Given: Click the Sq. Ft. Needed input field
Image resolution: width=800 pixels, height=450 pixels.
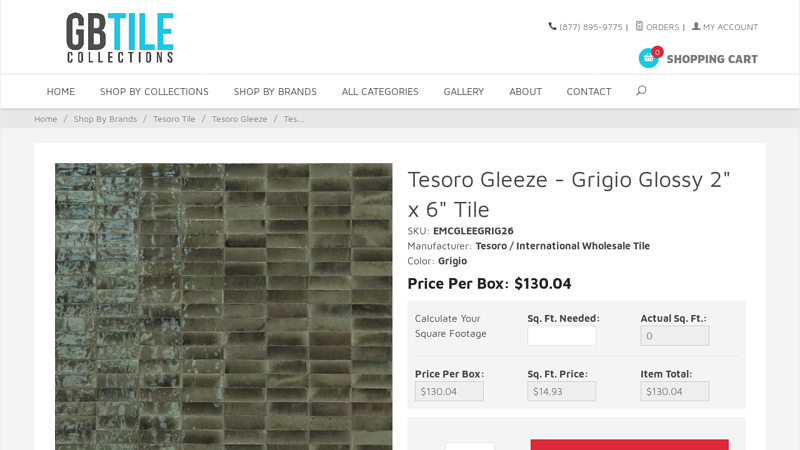Looking at the screenshot, I should [x=561, y=336].
